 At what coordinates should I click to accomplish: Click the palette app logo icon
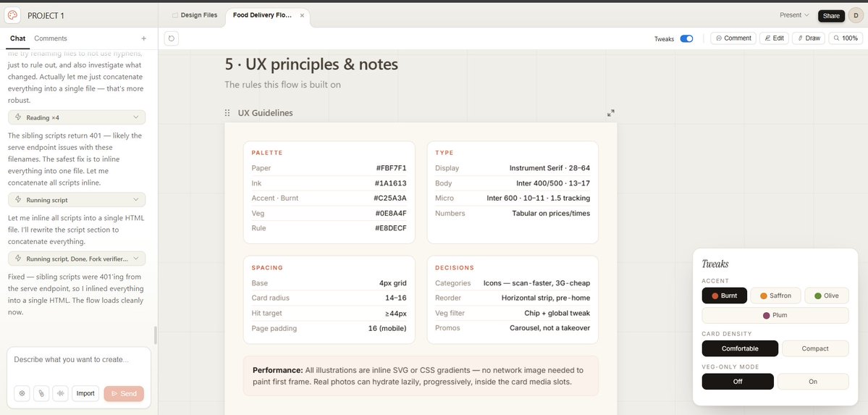[12, 15]
